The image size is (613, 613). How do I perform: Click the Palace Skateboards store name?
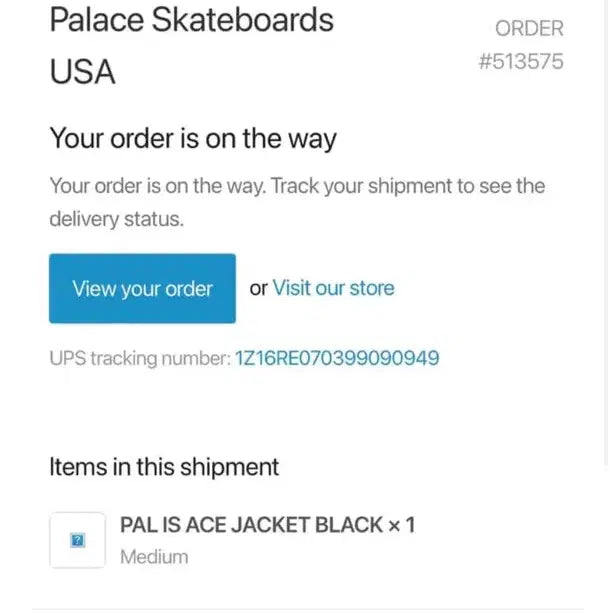coord(191,19)
